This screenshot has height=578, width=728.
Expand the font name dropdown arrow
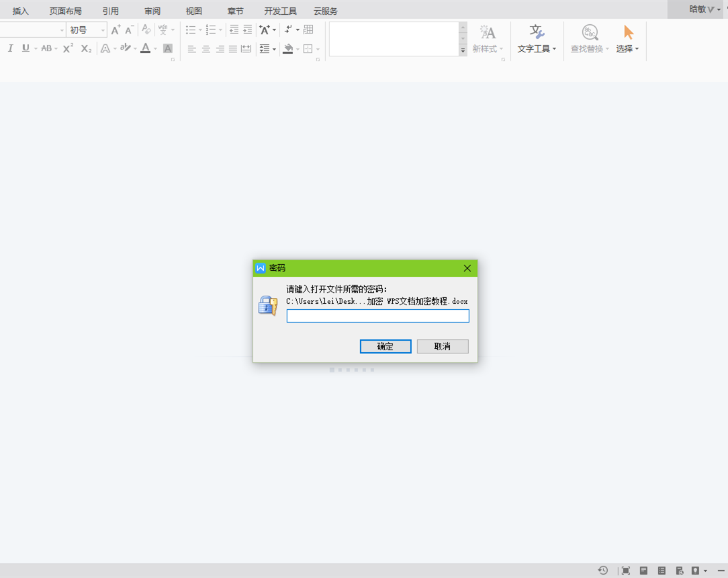coord(62,30)
